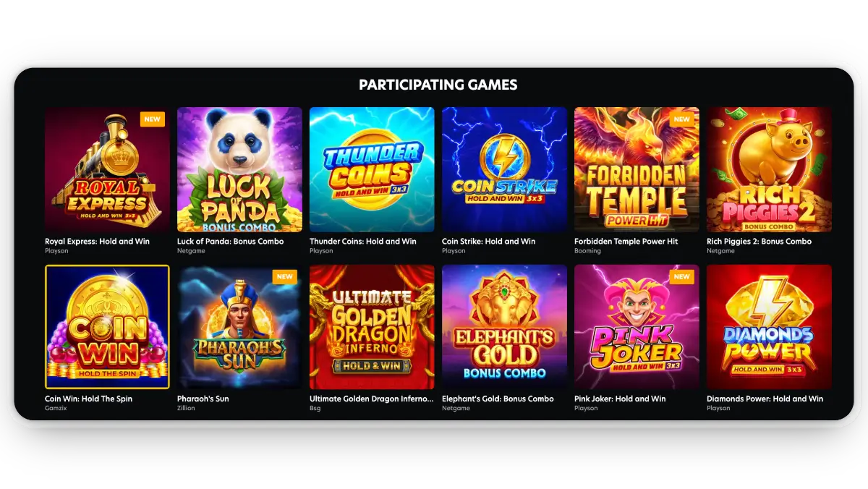Click the NEW badge on Pink Joker
Screen dimensions: 868x489
pyautogui.click(x=681, y=277)
